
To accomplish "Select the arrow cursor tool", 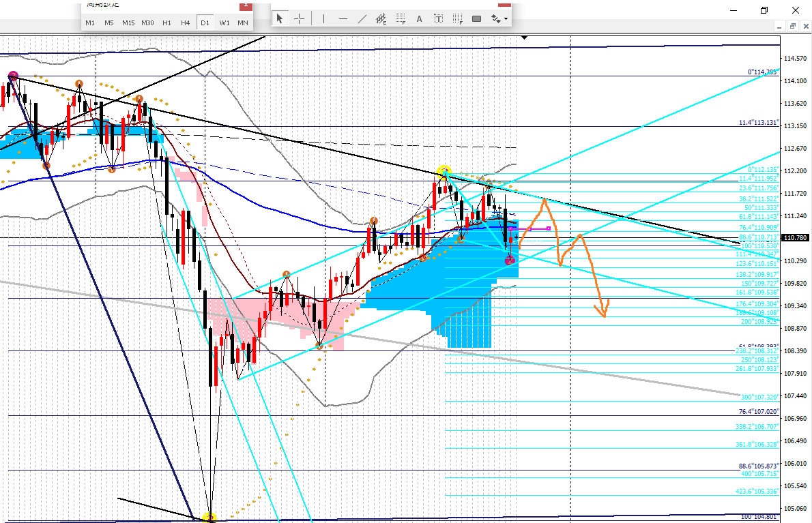I will [x=279, y=18].
